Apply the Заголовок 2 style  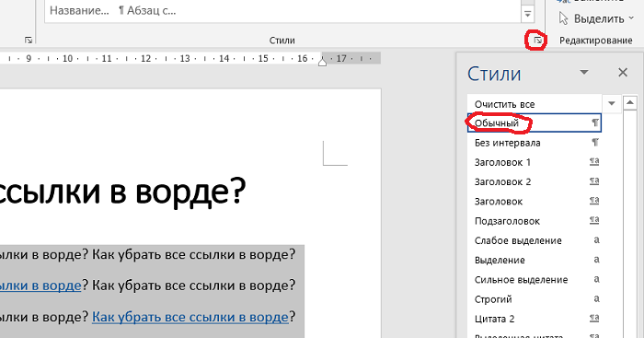click(535, 181)
